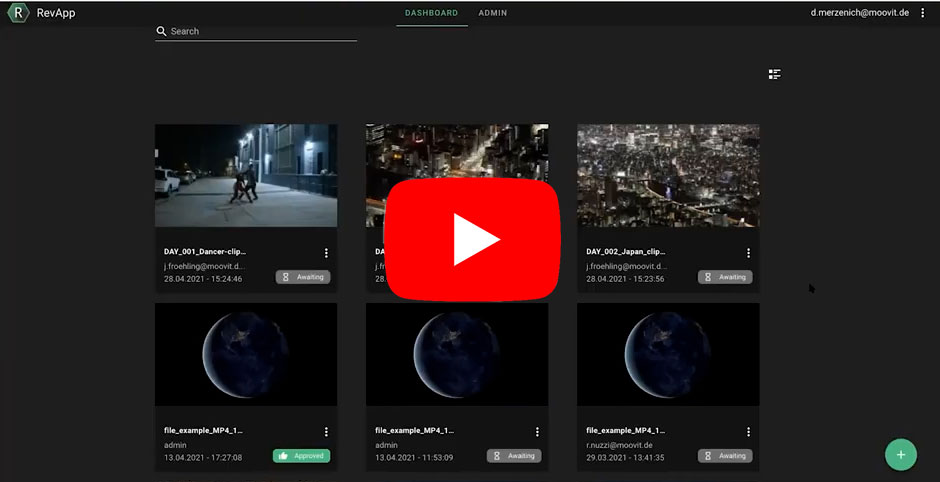Open the DAY_001 dancer street thumbnail
The height and width of the screenshot is (482, 940).
pos(245,175)
